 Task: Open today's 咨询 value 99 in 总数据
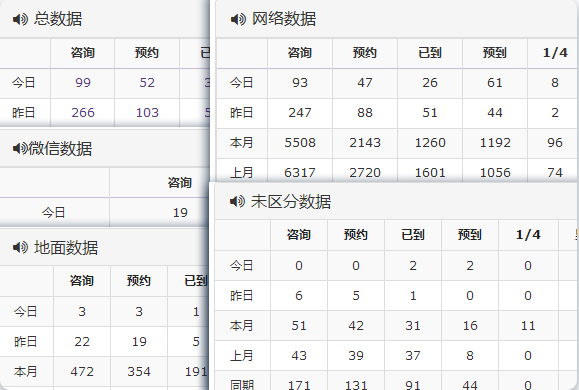pos(83,83)
